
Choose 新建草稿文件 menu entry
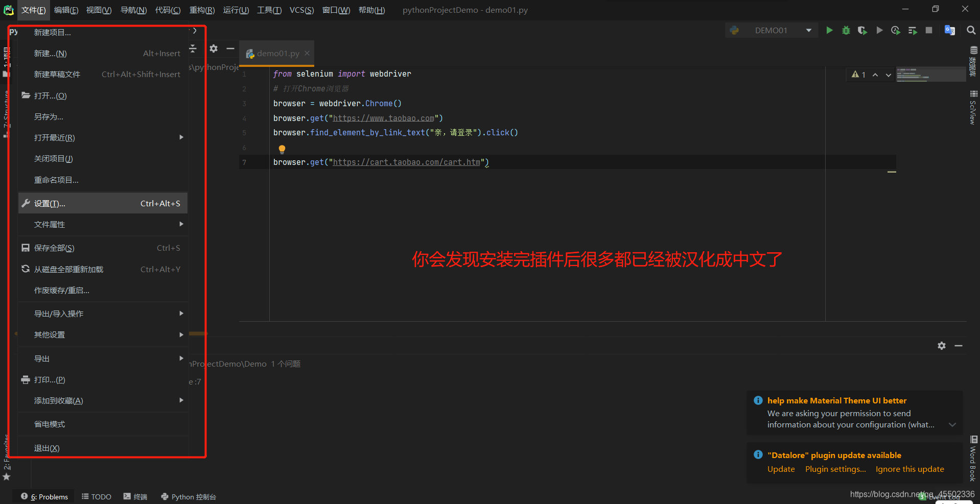[103, 75]
